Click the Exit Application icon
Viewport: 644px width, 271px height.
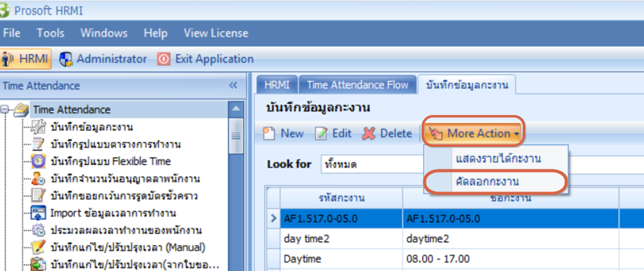coord(164,59)
